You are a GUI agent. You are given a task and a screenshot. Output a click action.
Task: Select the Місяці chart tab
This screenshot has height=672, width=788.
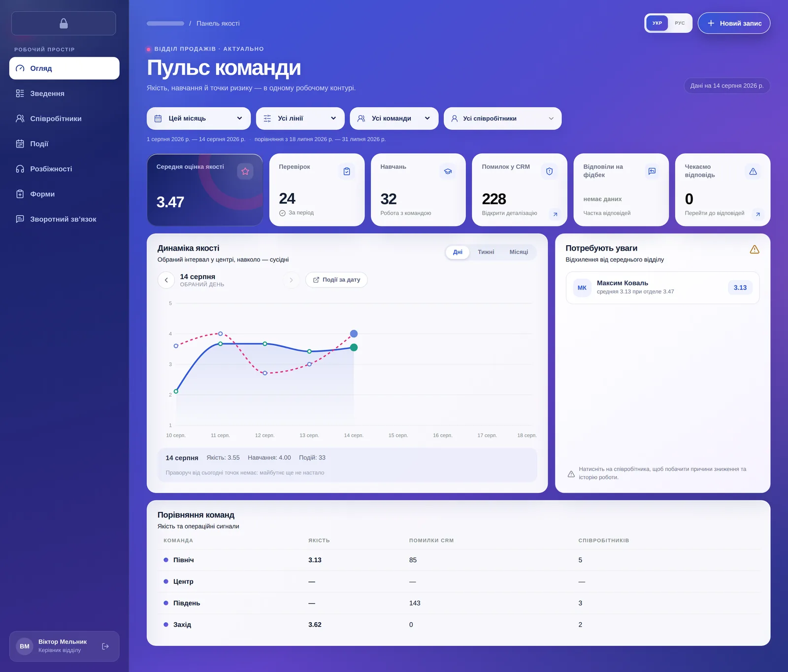pos(519,252)
